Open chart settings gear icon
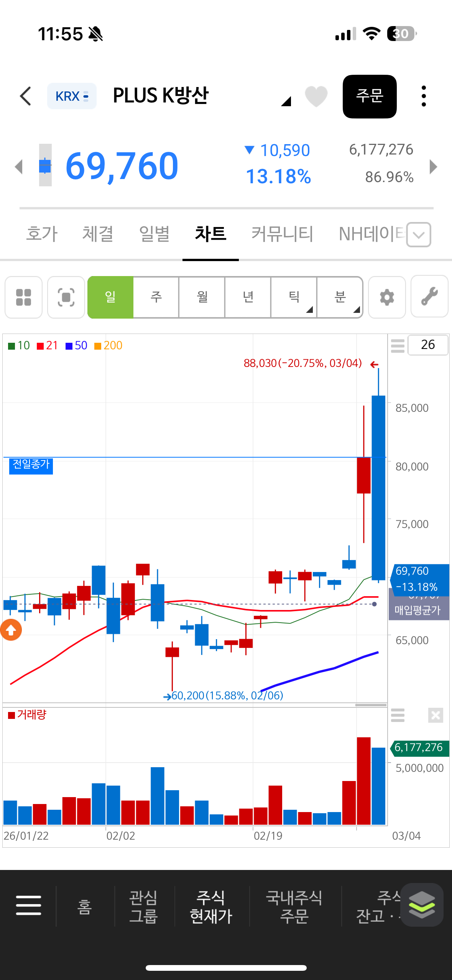This screenshot has height=980, width=452. tap(386, 297)
